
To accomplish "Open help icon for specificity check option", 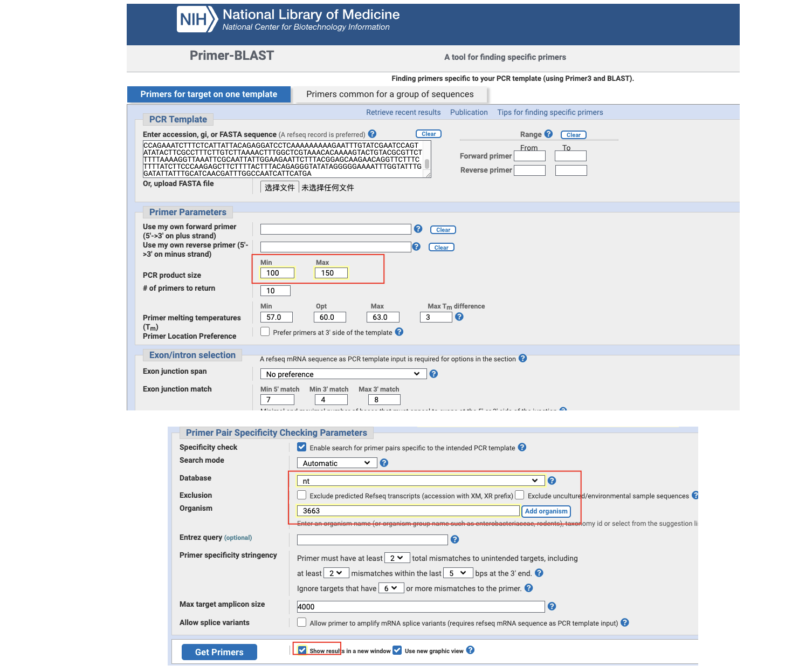I will click(x=522, y=447).
